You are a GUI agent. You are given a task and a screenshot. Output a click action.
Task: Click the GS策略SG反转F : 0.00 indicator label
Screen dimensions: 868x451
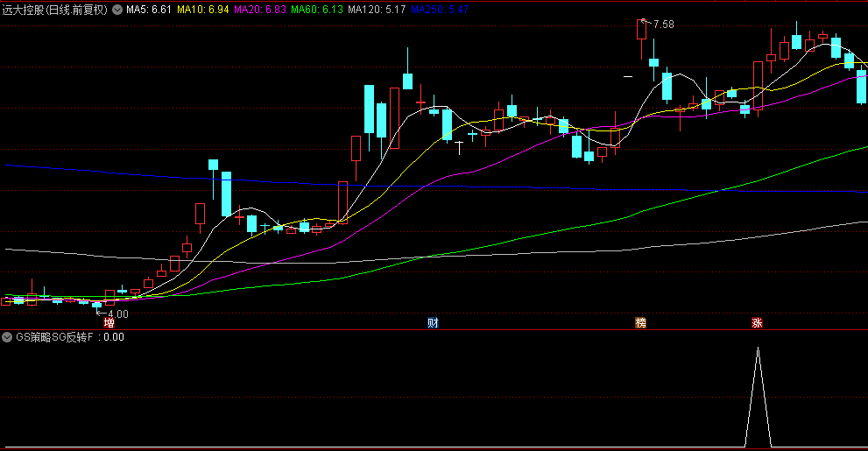click(x=70, y=337)
